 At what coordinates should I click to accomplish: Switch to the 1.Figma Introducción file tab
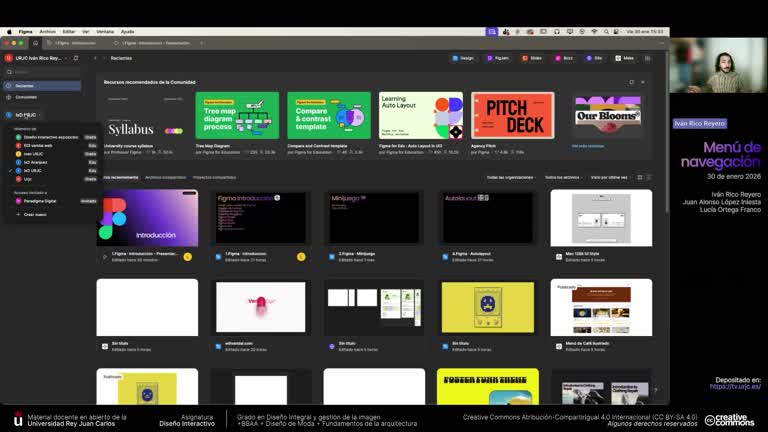(74, 43)
